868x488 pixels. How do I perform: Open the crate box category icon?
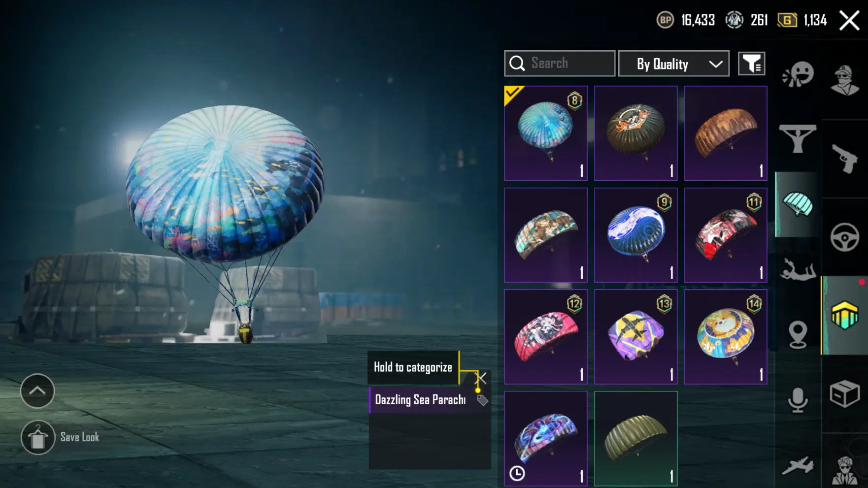pyautogui.click(x=845, y=394)
